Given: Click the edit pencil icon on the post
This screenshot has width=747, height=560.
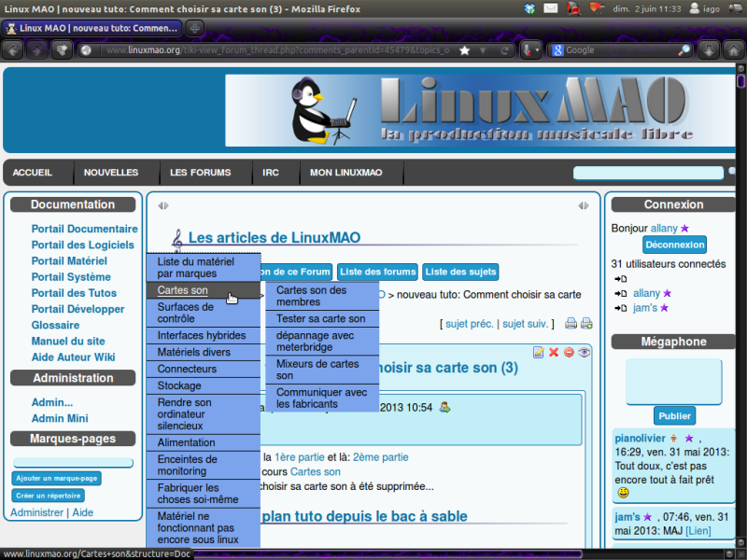Looking at the screenshot, I should [539, 353].
